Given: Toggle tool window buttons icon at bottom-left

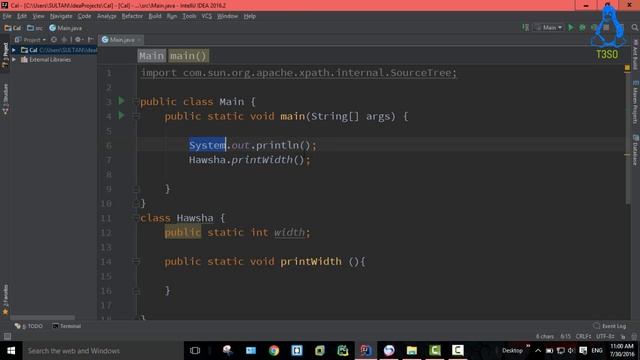Looking at the screenshot, I should point(7,336).
